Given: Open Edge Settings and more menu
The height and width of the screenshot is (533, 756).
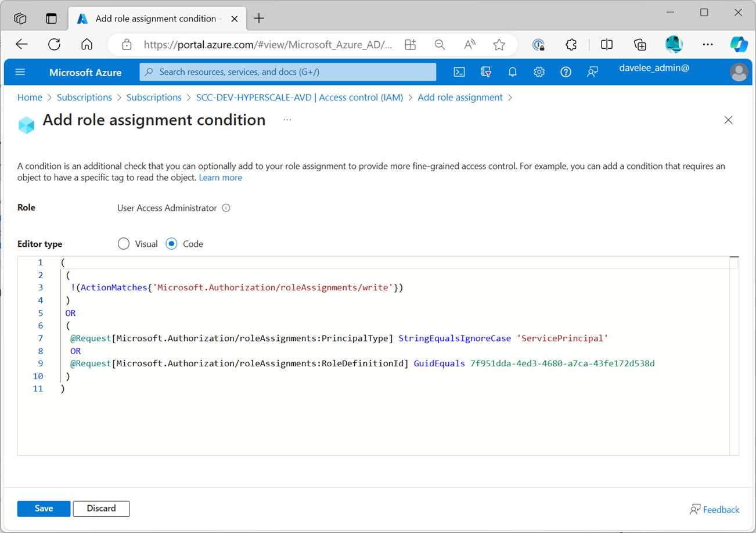Looking at the screenshot, I should coord(707,45).
